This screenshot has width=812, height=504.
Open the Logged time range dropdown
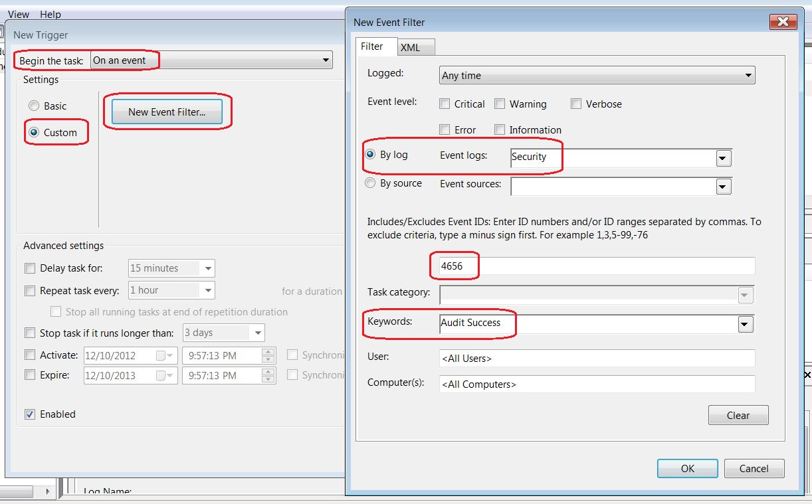pos(750,75)
